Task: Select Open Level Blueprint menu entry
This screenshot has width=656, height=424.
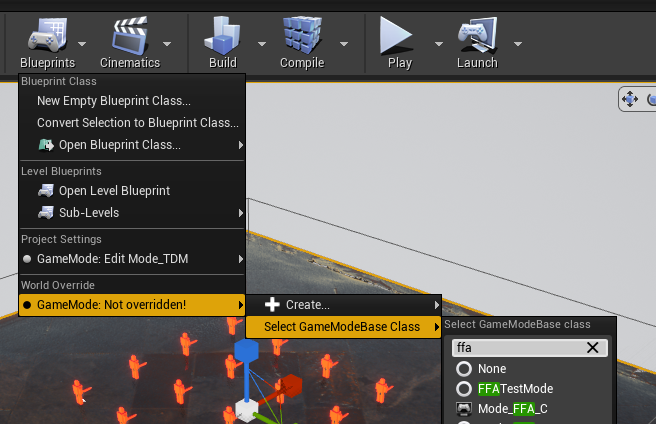Action: click(114, 191)
